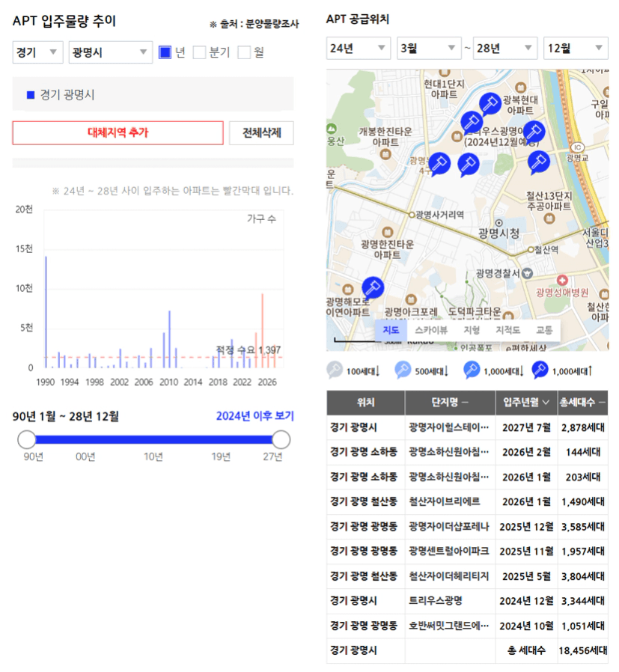Viewport: 619px width, 672px height.
Task: Click the 광복현대 아파트 building marker on map
Action: tap(521, 88)
